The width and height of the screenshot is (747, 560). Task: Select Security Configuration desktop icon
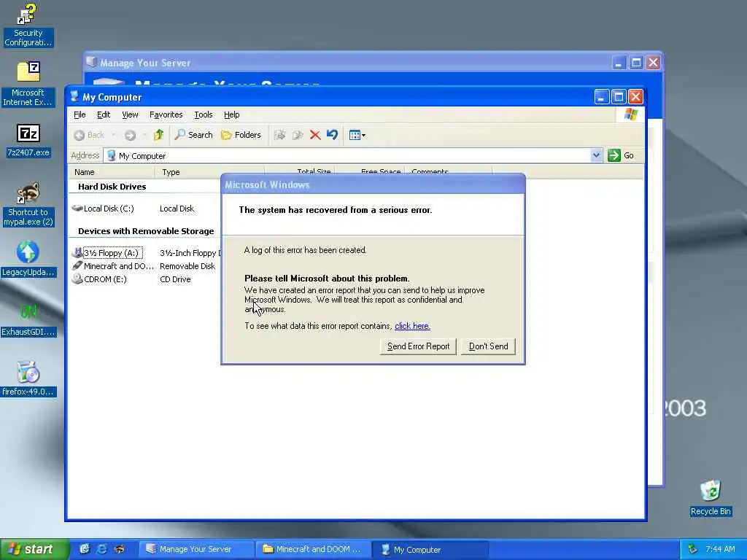coord(28,25)
